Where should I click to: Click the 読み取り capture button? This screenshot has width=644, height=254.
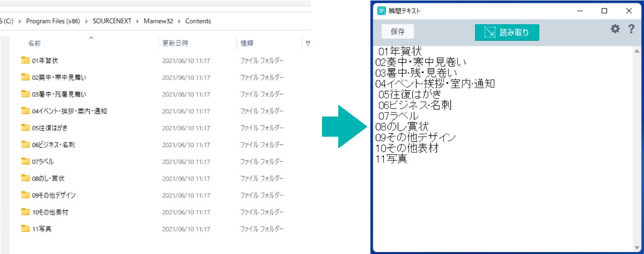507,32
